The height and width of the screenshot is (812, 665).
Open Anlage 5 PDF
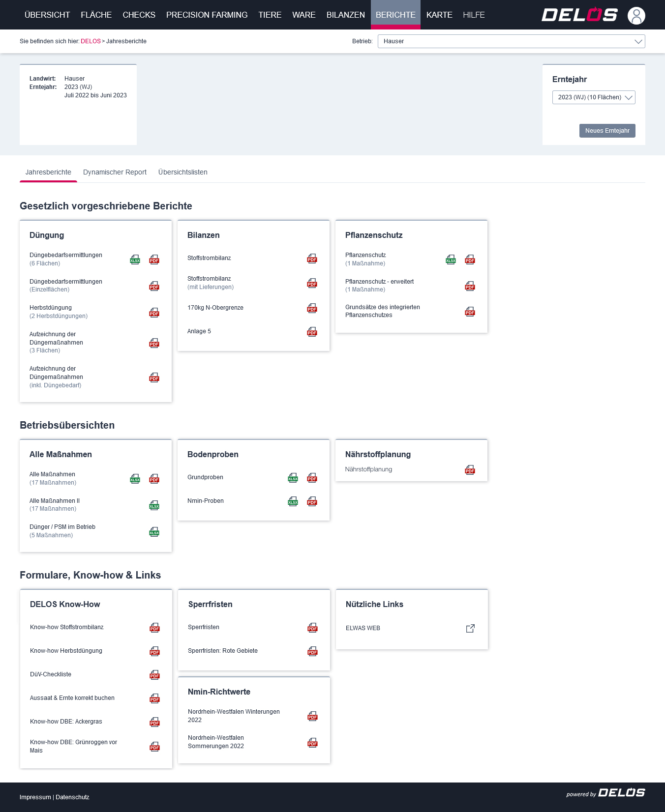point(312,332)
